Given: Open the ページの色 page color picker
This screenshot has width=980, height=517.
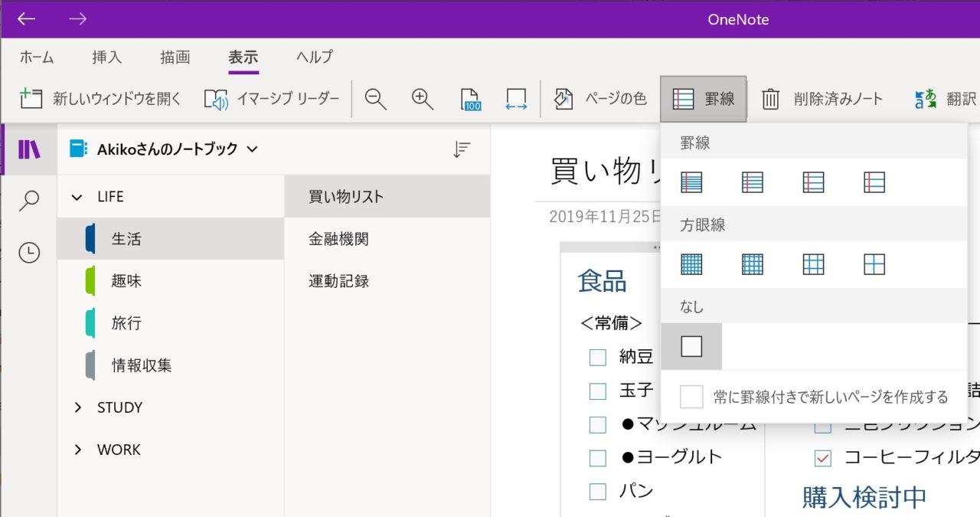Looking at the screenshot, I should [x=600, y=99].
